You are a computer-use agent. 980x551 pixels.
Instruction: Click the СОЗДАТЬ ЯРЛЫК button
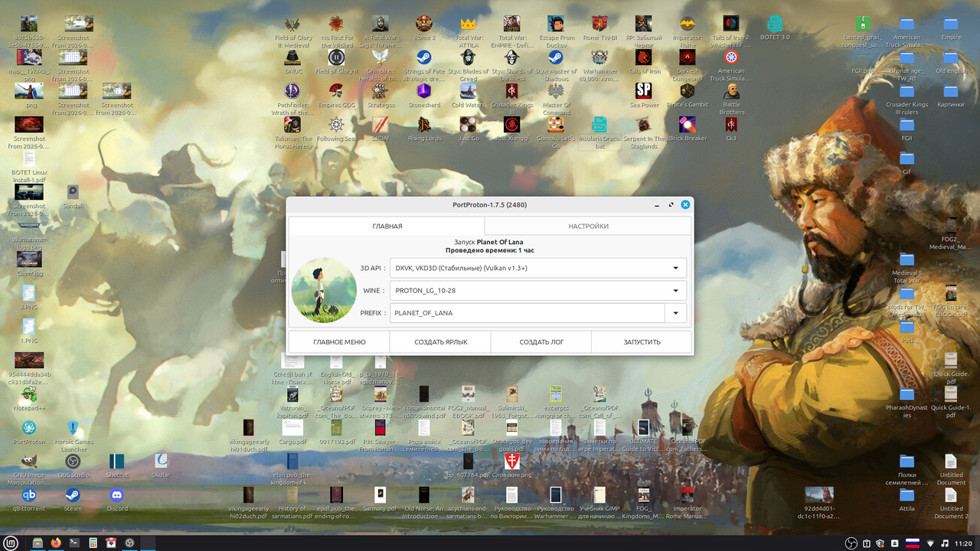pyautogui.click(x=440, y=342)
